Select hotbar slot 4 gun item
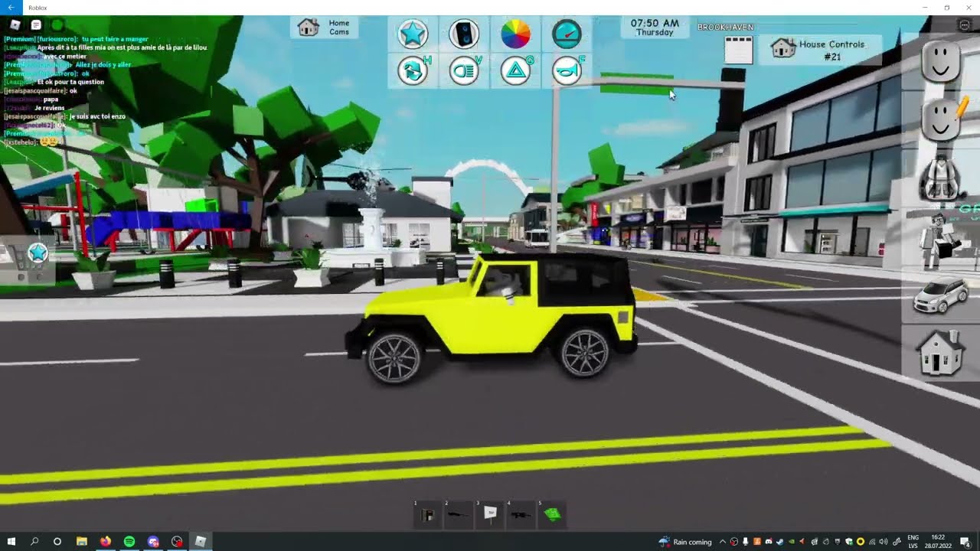The height and width of the screenshot is (551, 980). pos(521,514)
